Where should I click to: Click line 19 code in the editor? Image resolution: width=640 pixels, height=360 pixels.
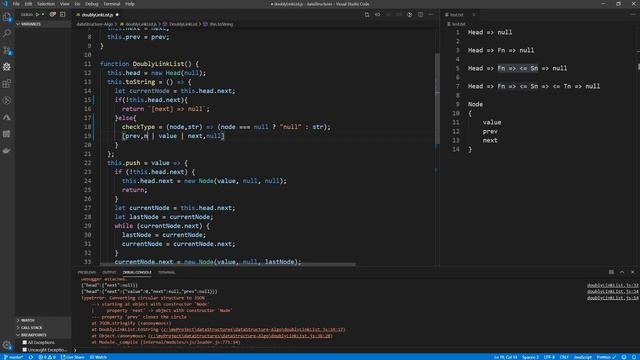(x=173, y=136)
